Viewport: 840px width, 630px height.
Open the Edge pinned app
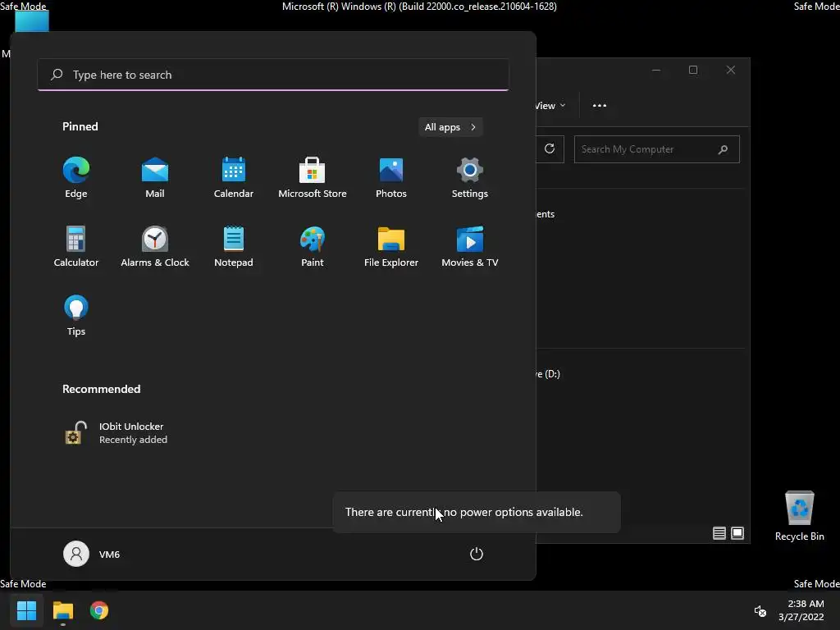point(76,178)
